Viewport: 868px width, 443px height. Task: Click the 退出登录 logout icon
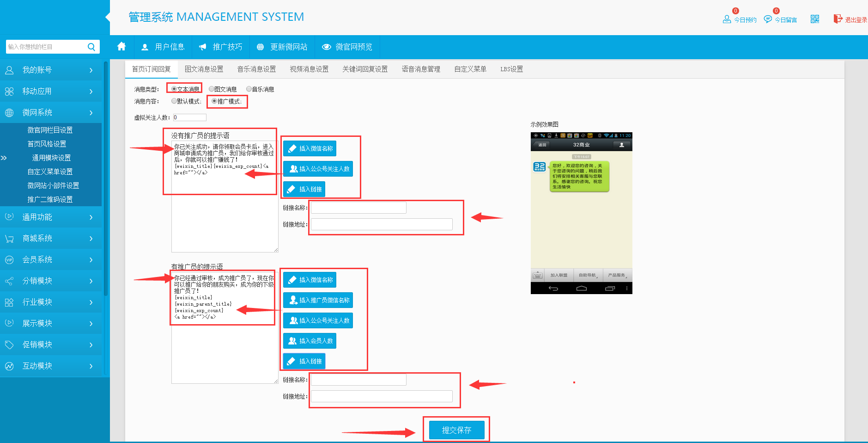tap(838, 19)
